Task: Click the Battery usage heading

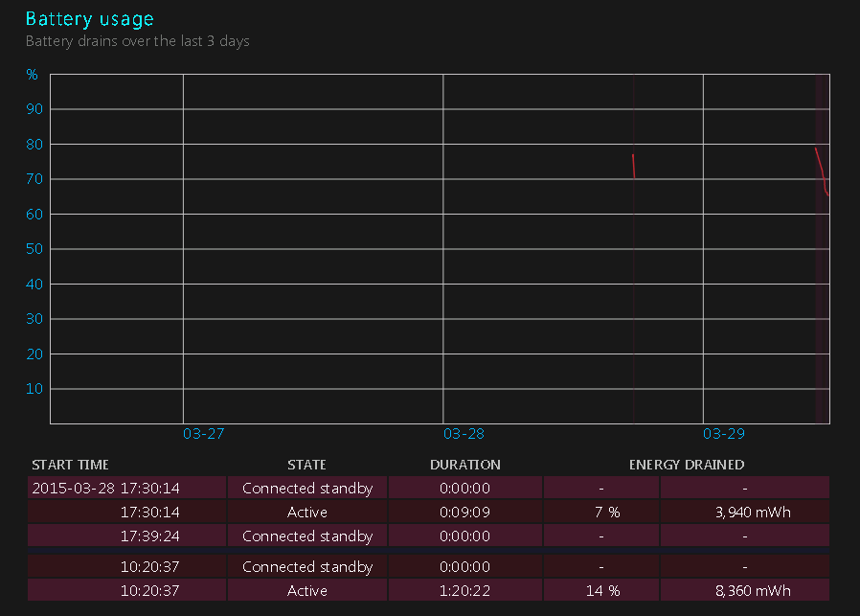Action: click(x=89, y=18)
